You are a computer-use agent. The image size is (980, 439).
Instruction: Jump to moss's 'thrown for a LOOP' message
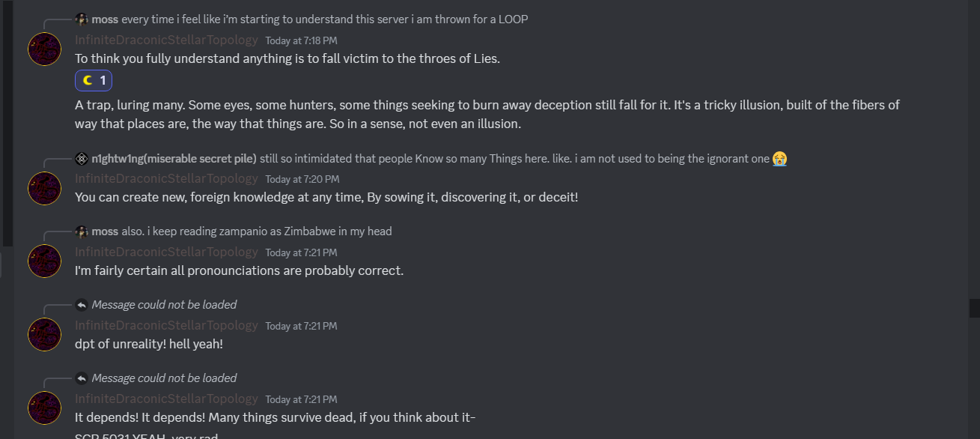click(324, 19)
